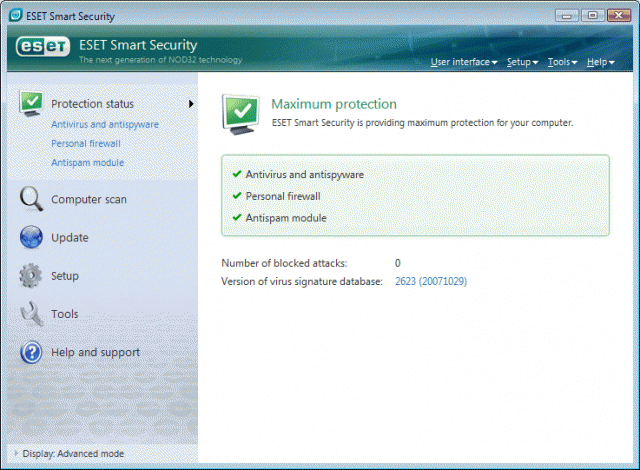Open Antispam module sidebar link
The image size is (640, 470).
click(87, 162)
